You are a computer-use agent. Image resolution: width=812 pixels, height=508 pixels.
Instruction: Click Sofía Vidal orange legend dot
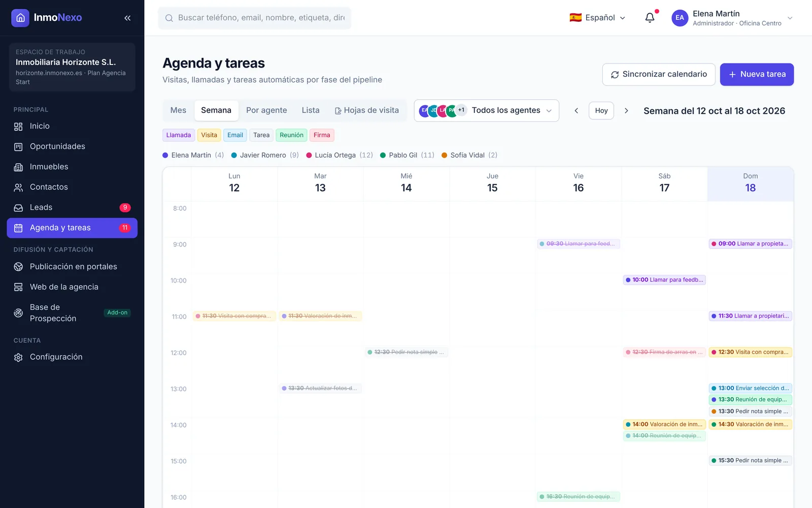[x=445, y=155]
